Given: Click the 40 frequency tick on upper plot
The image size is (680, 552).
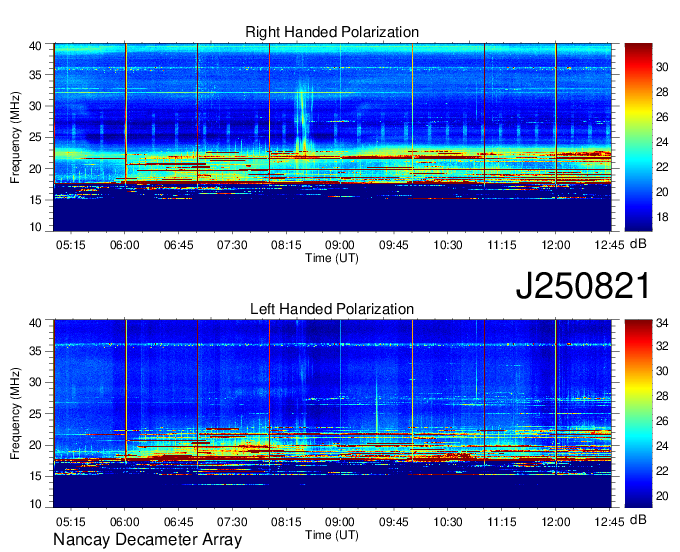Looking at the screenshot, I should point(35,46).
